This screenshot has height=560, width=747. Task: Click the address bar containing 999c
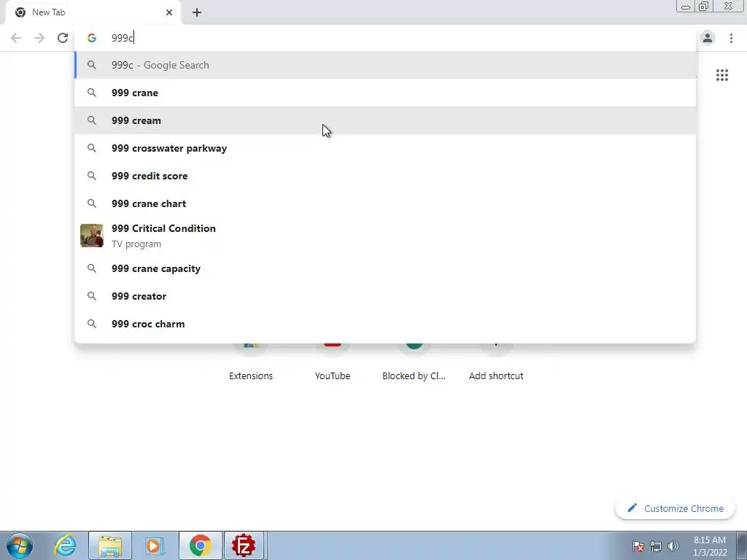(x=385, y=38)
